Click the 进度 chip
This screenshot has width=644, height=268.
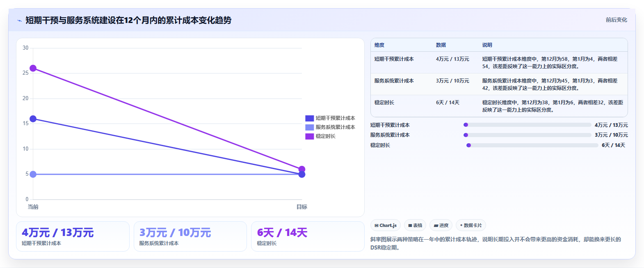click(x=441, y=225)
